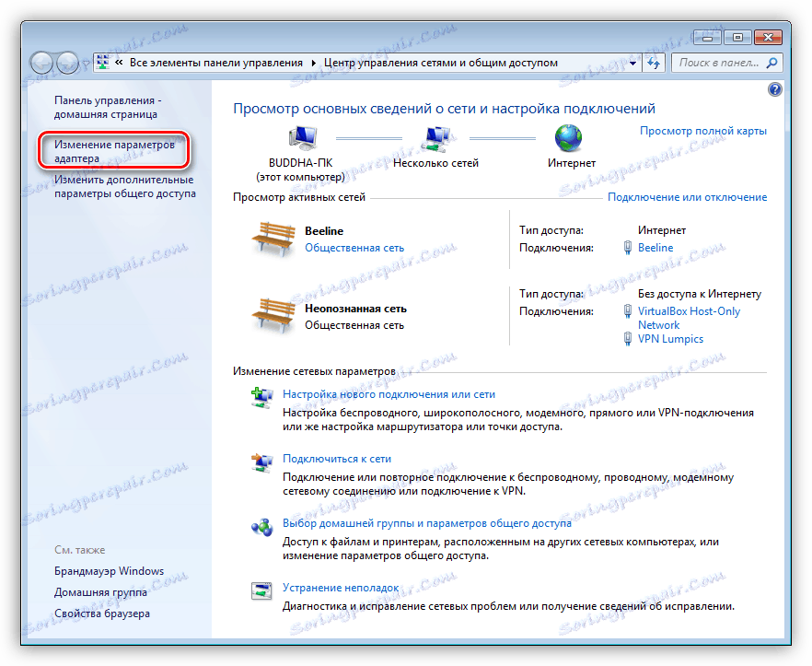Expand breadcrumb arrow after Все элементы панели управления

coord(313,64)
